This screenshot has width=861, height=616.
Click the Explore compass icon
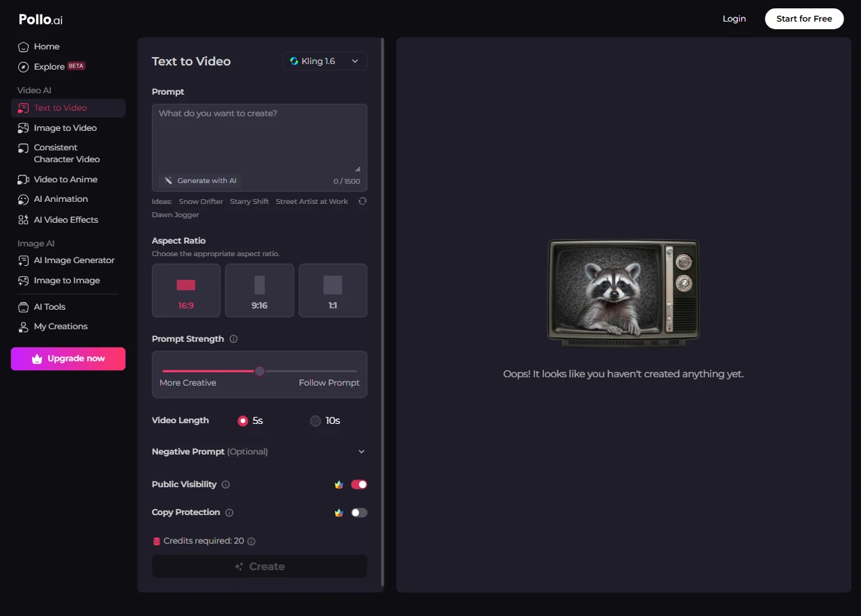pyautogui.click(x=23, y=67)
